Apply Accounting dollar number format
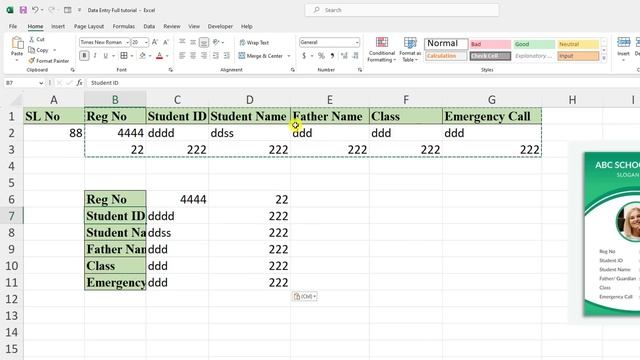This screenshot has width=640, height=360. (x=304, y=55)
